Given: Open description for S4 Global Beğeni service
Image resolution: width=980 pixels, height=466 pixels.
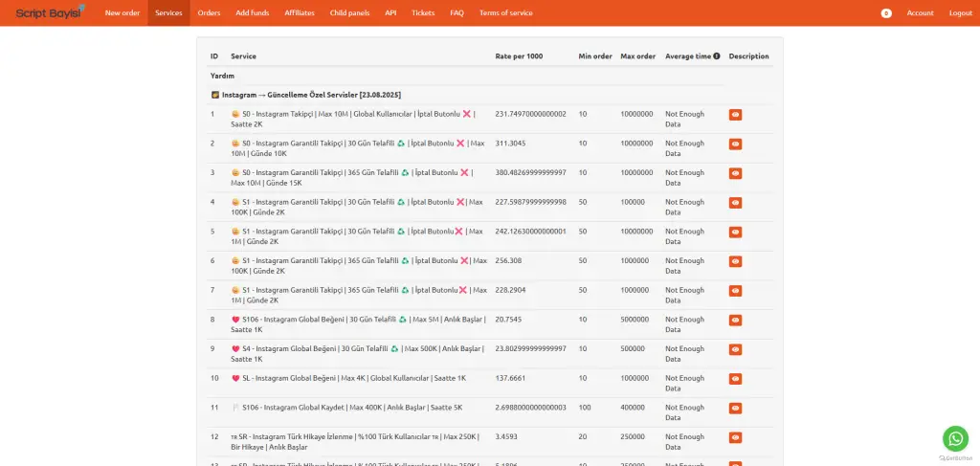Looking at the screenshot, I should [735, 350].
